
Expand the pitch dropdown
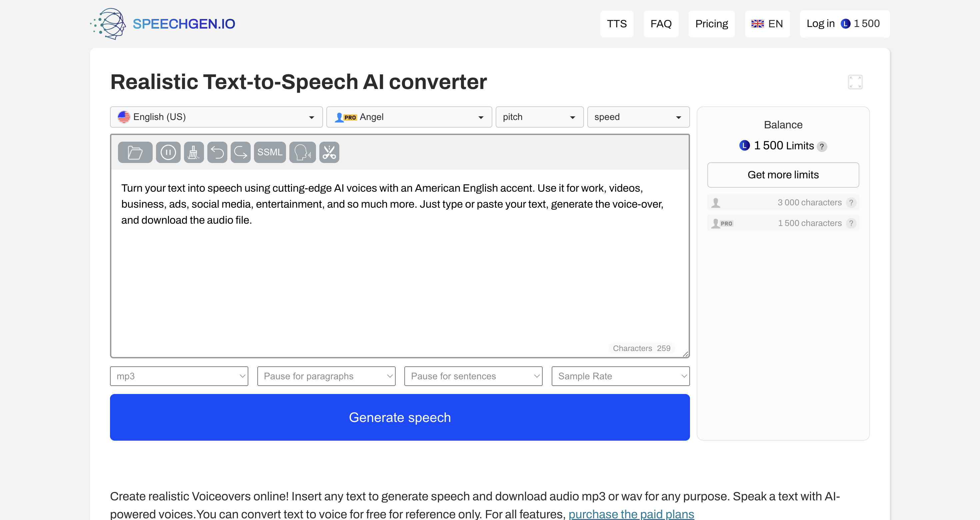[539, 117]
